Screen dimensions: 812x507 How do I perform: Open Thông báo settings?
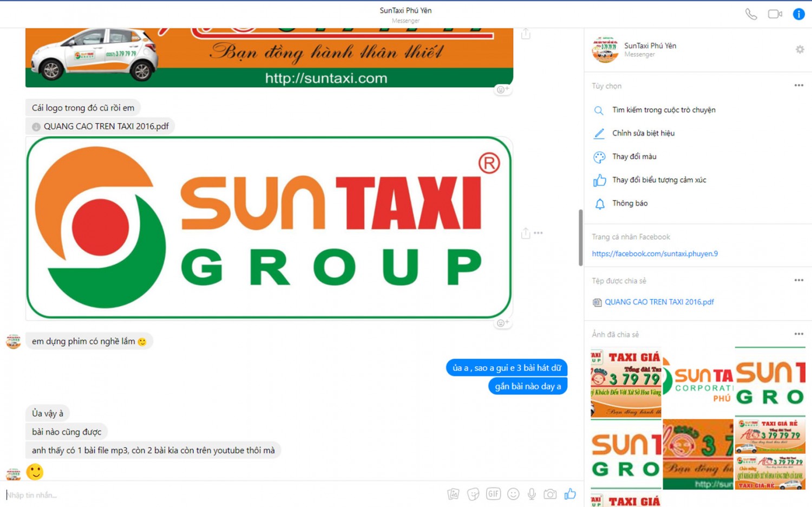coord(630,203)
